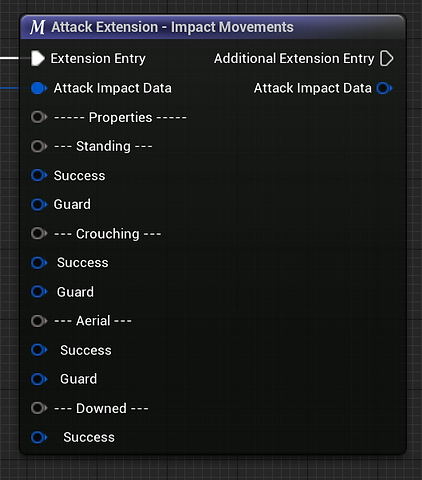Click the macro M icon in node header

[x=37, y=27]
